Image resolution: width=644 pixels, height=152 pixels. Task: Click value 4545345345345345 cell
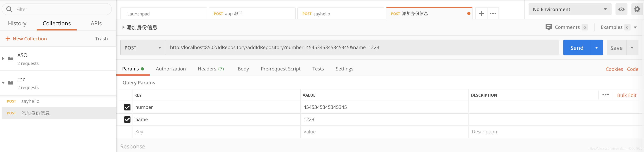pyautogui.click(x=384, y=107)
